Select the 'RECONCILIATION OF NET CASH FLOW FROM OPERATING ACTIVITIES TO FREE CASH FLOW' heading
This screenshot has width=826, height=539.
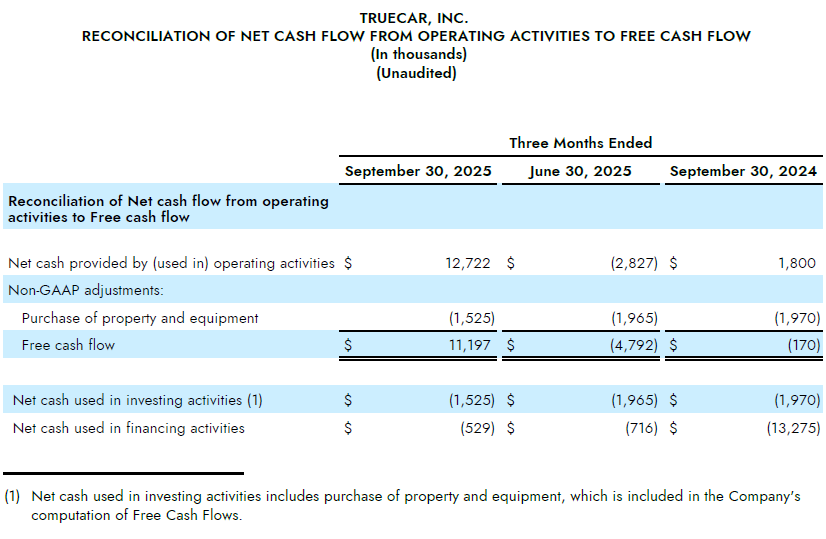[416, 36]
